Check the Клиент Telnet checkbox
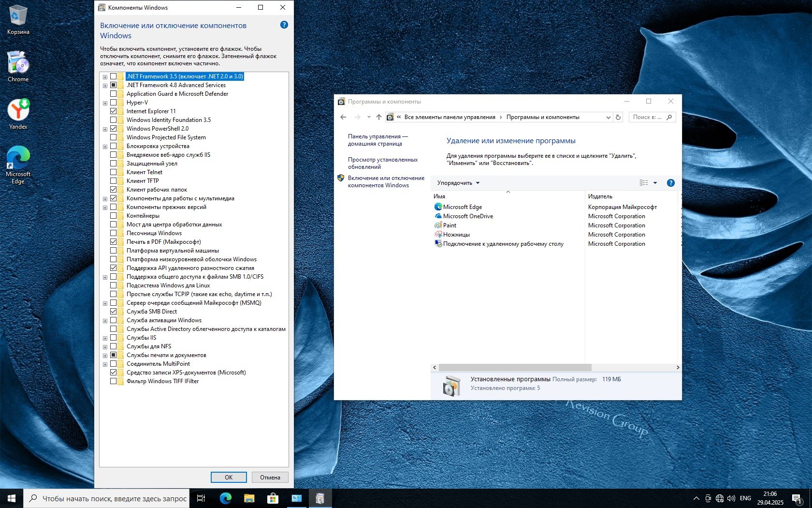This screenshot has width=812, height=508. [x=114, y=172]
